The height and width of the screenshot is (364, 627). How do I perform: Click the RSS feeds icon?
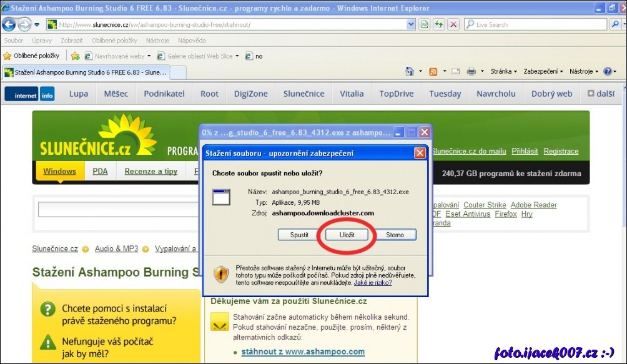point(433,72)
